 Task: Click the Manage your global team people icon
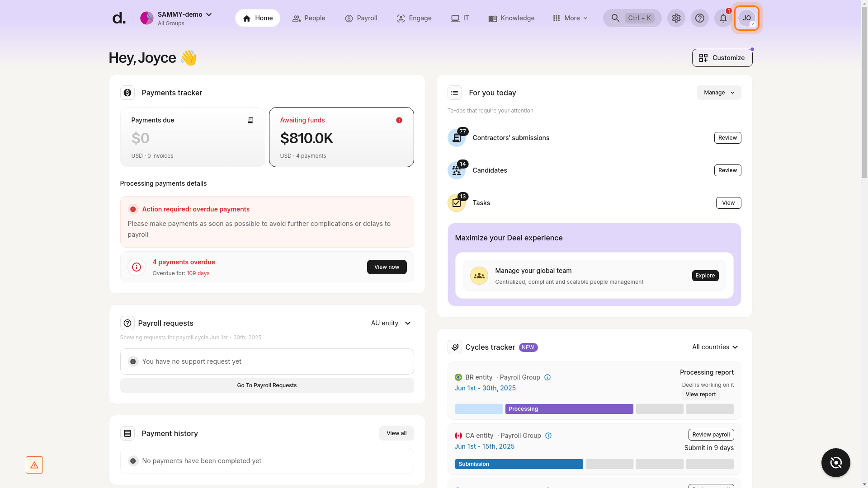[x=479, y=276]
